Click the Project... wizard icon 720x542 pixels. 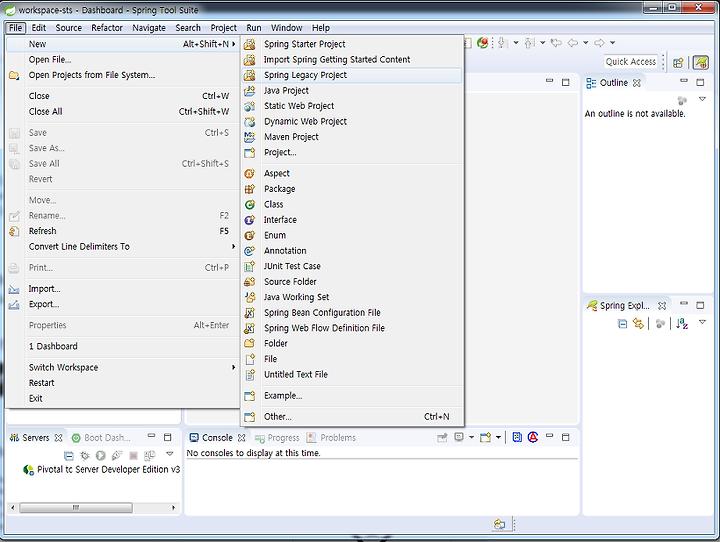click(249, 152)
